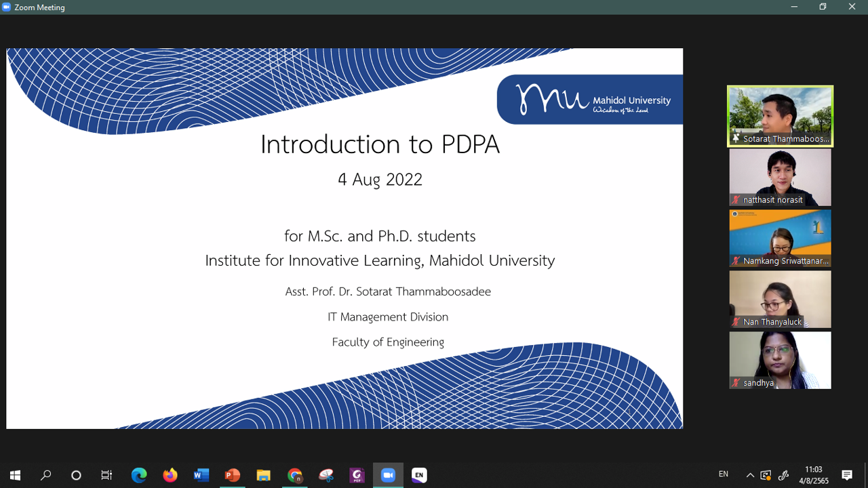Open PowerPoint from the taskbar

coord(233,475)
